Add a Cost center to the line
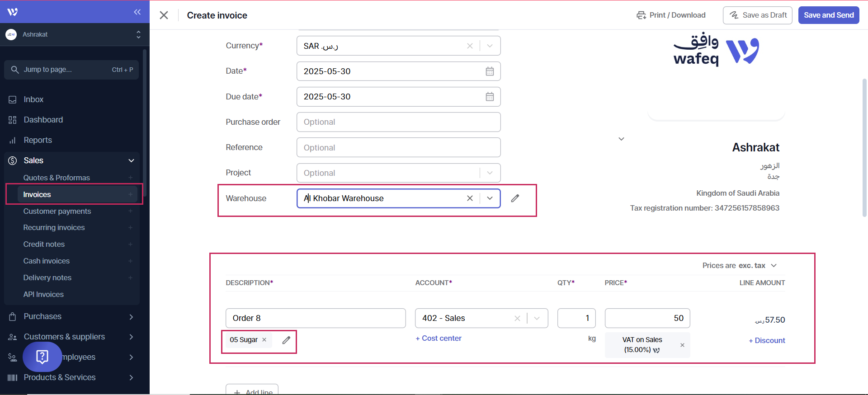This screenshot has width=868, height=395. pos(439,339)
